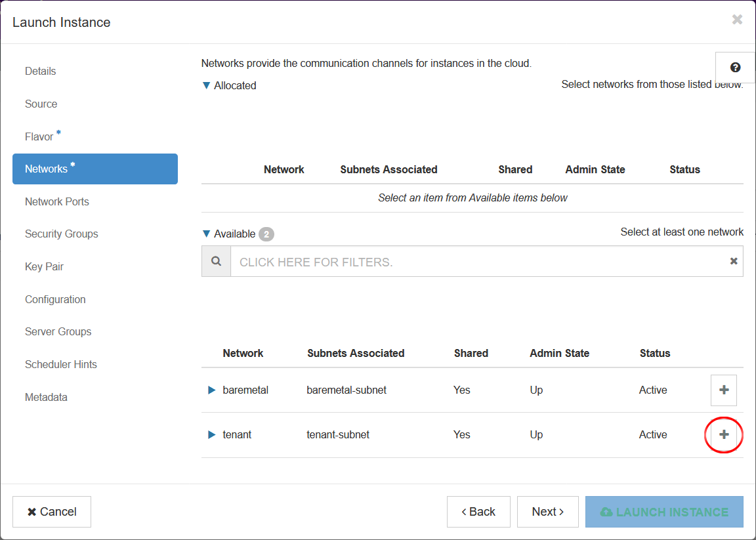756x540 pixels.
Task: Open the Network Ports step
Action: 57,201
